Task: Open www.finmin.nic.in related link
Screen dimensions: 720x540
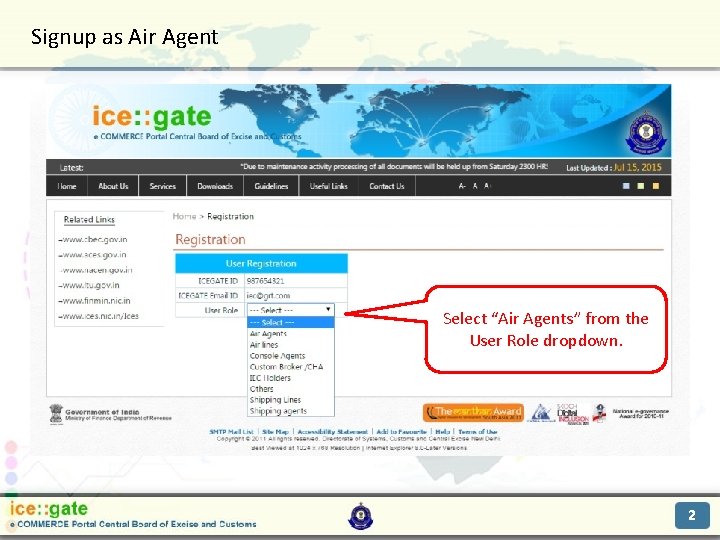Action: pyautogui.click(x=95, y=301)
